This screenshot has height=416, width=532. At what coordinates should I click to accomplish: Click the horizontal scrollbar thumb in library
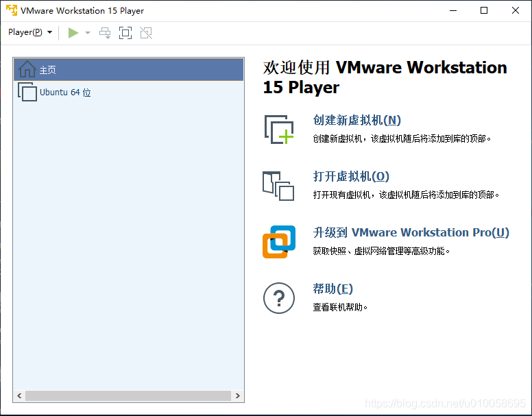click(128, 395)
